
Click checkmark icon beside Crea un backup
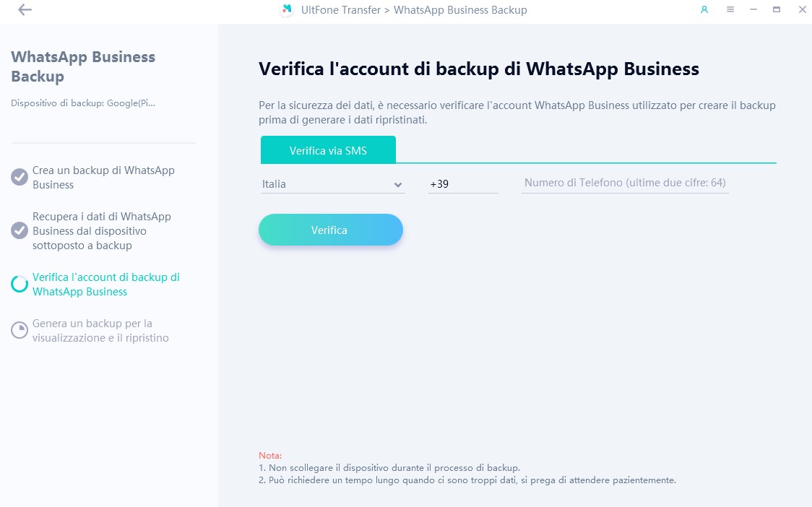[x=20, y=177]
